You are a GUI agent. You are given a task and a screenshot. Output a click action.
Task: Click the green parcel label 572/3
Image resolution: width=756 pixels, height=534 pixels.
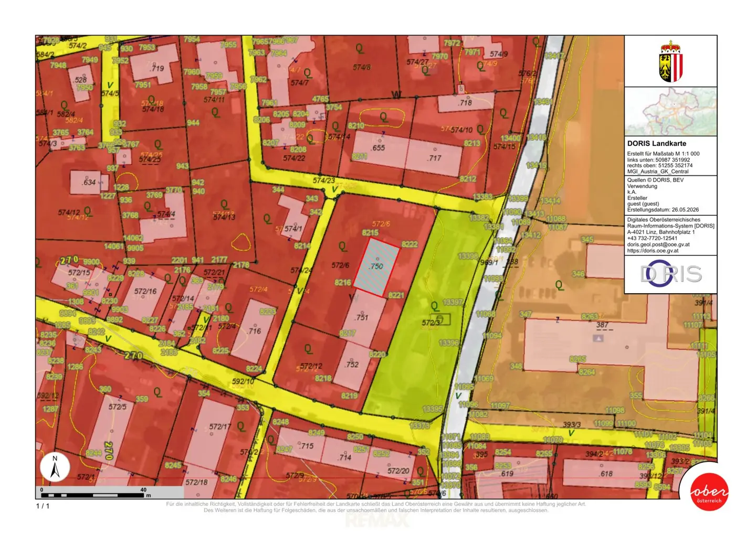pyautogui.click(x=430, y=323)
